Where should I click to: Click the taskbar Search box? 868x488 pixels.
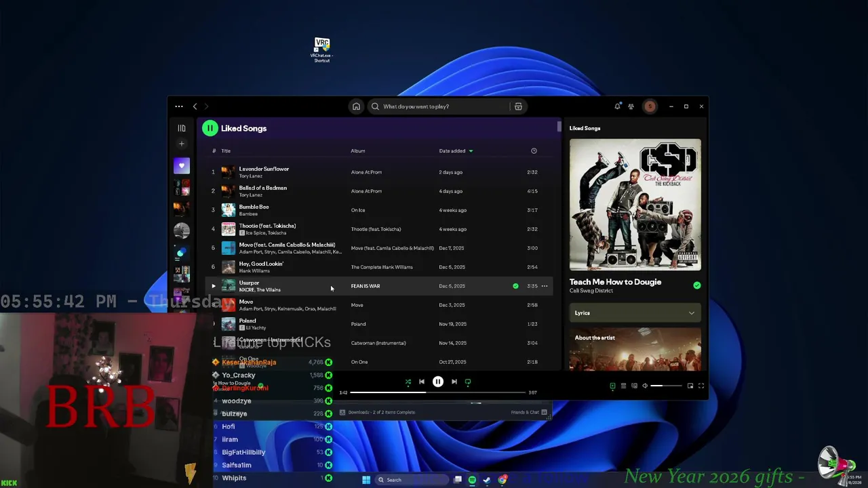[412, 480]
